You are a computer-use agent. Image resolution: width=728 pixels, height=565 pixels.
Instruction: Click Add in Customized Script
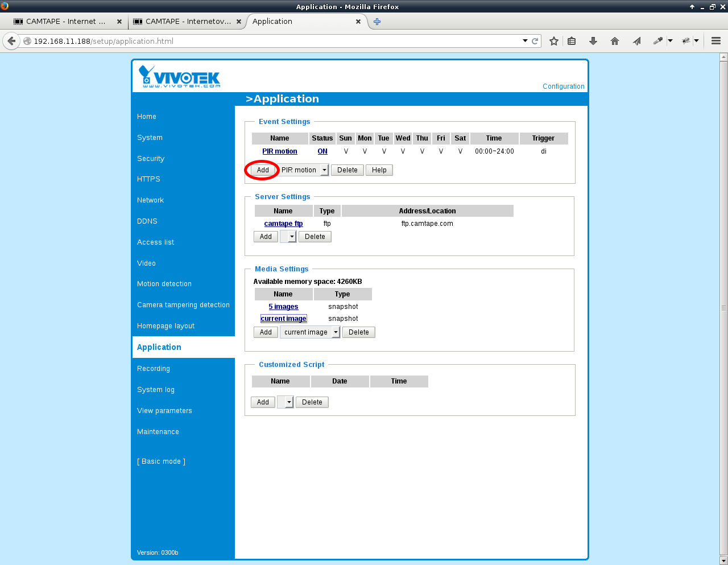pos(263,402)
